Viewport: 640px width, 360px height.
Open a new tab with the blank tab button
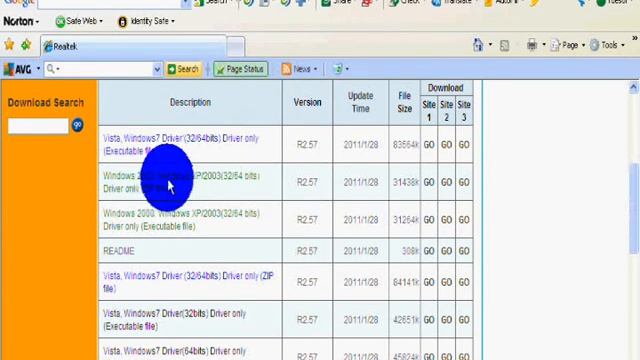[236, 47]
